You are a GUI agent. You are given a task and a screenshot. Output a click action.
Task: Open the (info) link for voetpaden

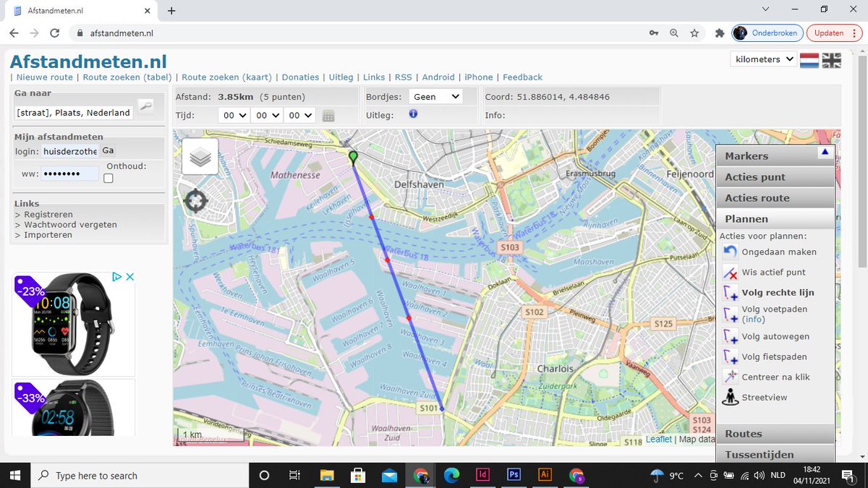pos(754,319)
